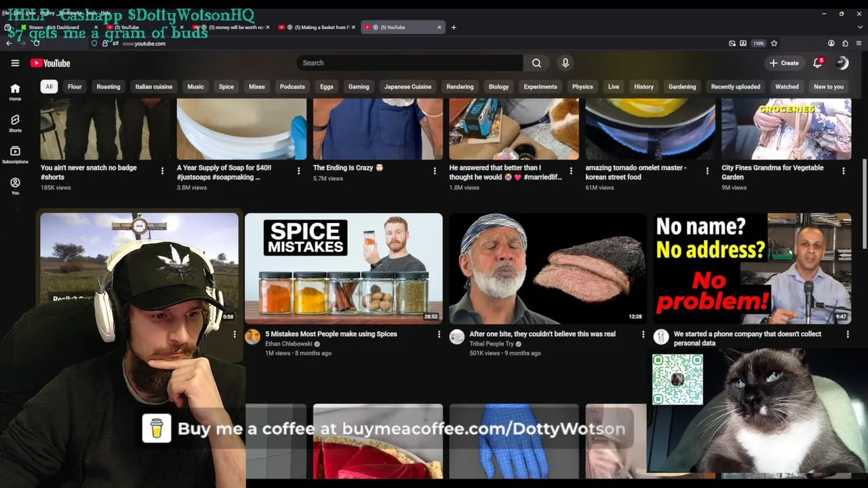
Task: Close the Kick Dashboard tab
Action: (x=96, y=27)
